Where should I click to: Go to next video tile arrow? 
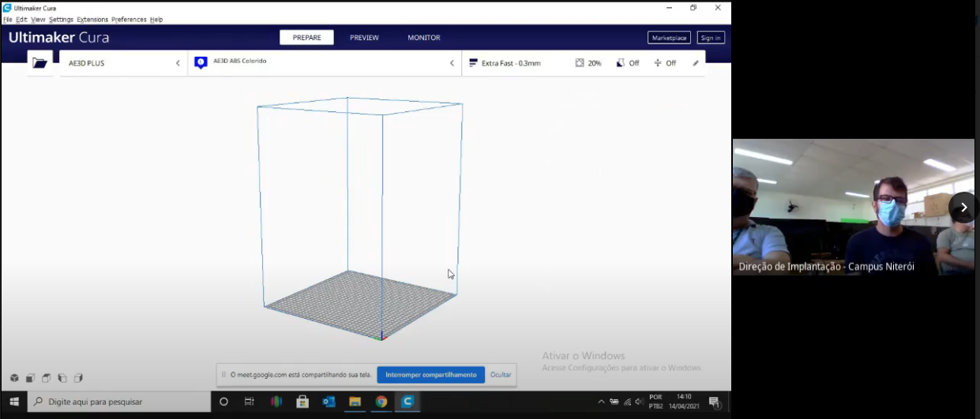(963, 208)
